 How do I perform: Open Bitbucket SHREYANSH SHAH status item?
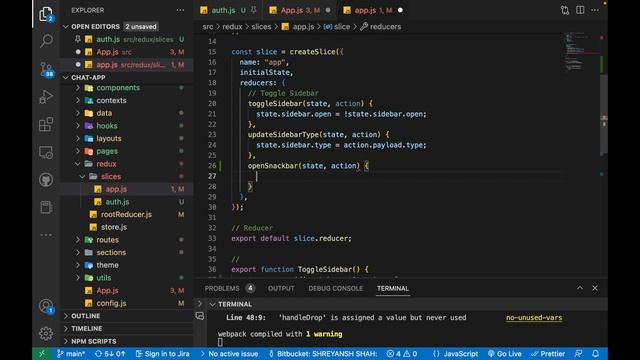[322, 353]
